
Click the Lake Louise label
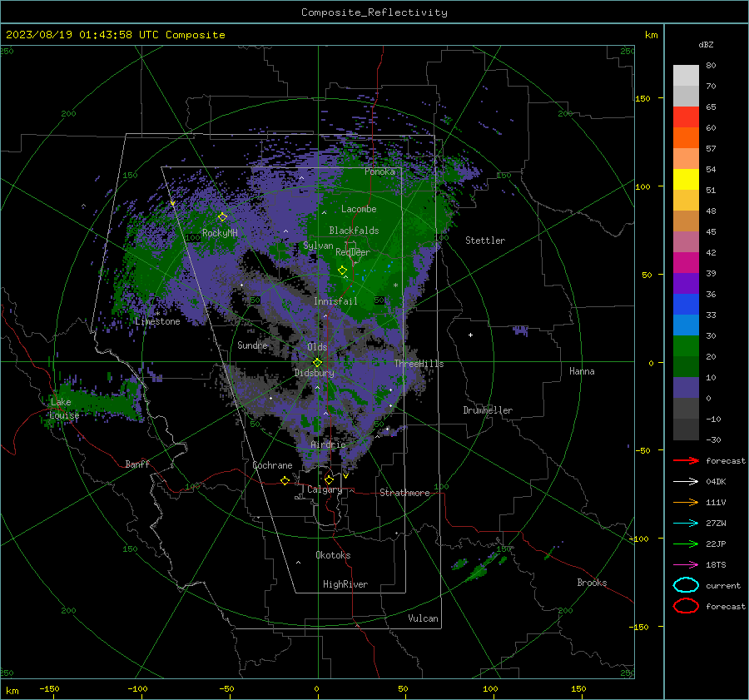(64, 409)
